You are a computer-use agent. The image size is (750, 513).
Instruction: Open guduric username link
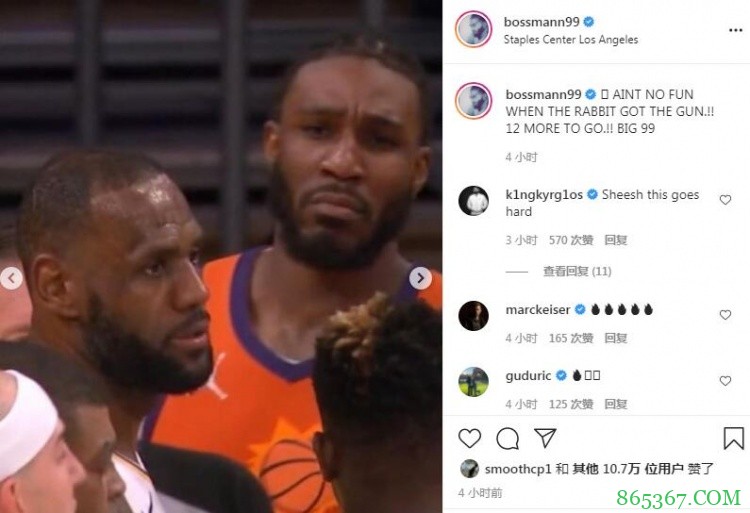528,376
